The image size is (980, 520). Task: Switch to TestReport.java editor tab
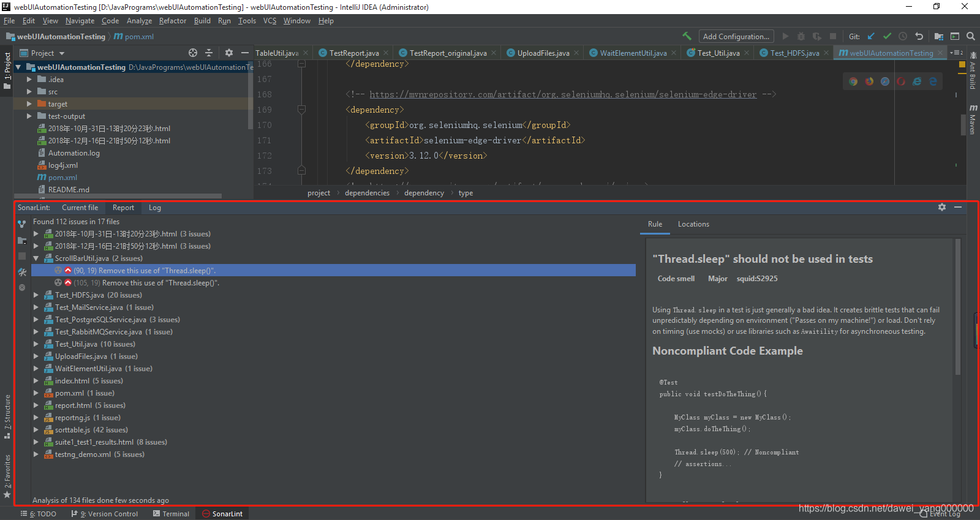pos(354,53)
